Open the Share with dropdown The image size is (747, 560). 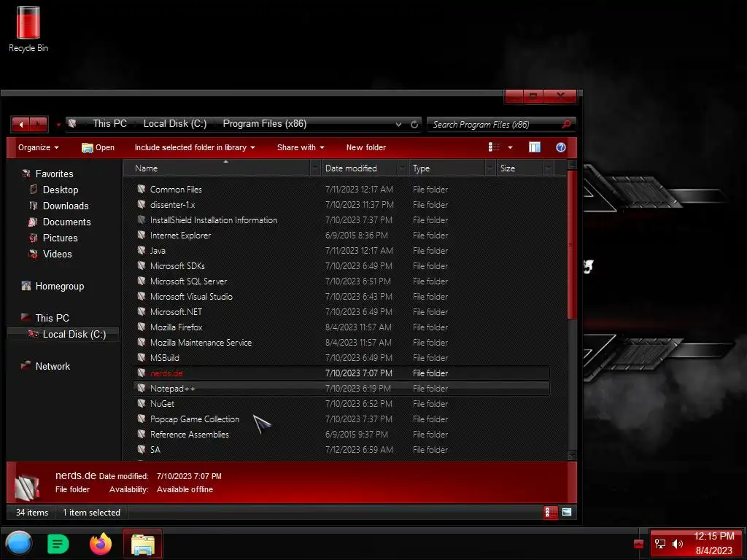pyautogui.click(x=301, y=147)
